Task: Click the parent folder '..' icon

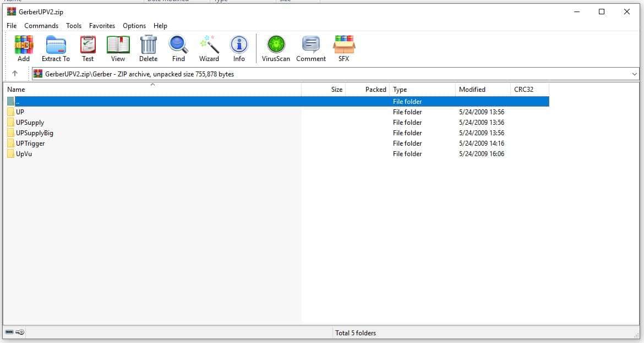Action: (10, 101)
